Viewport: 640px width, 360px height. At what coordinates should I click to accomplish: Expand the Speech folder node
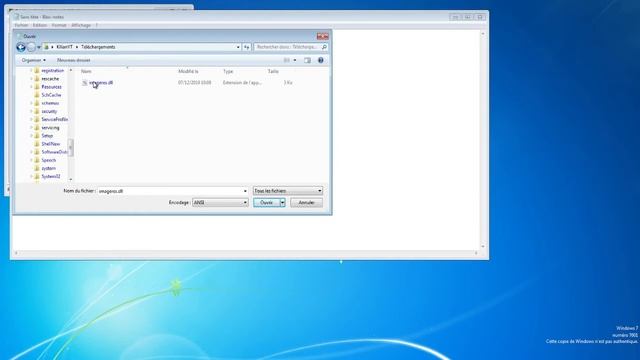31,160
